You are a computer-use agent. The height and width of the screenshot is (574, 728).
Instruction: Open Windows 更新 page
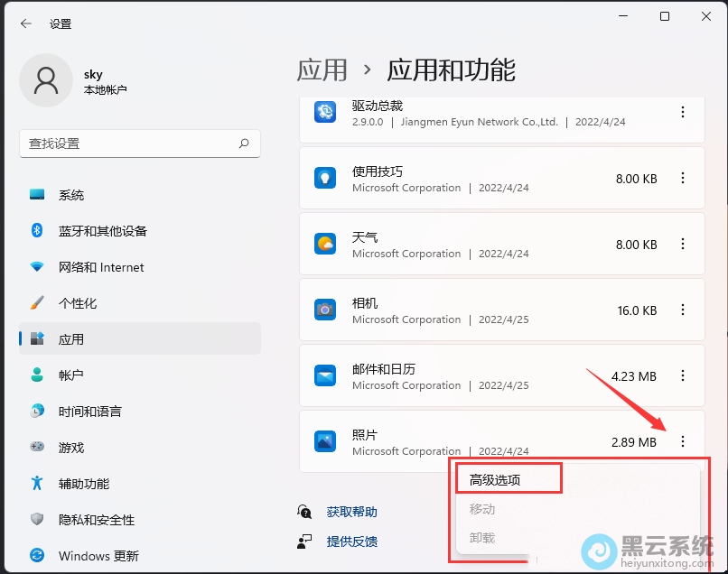[97, 556]
